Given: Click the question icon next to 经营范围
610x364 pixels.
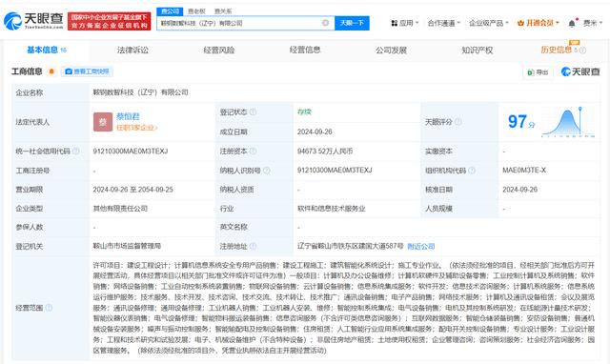Looking at the screenshot, I should click(49, 308).
